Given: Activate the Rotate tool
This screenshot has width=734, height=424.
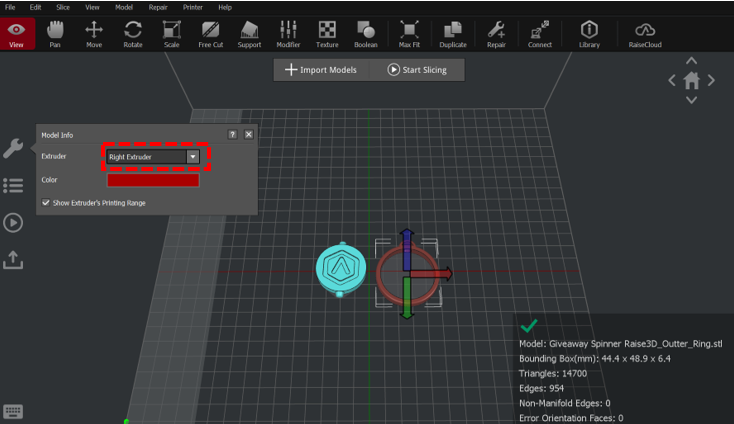Looking at the screenshot, I should (x=133, y=32).
